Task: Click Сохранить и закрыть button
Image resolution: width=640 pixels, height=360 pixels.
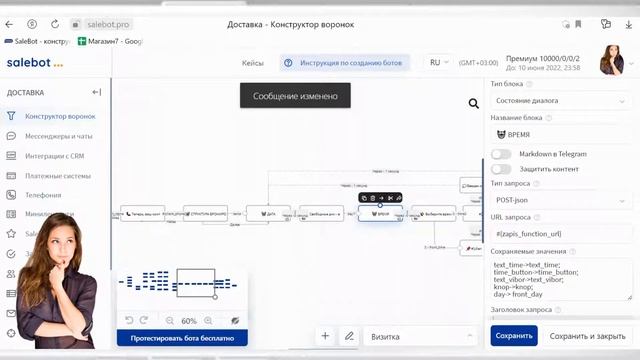Action: click(x=587, y=336)
